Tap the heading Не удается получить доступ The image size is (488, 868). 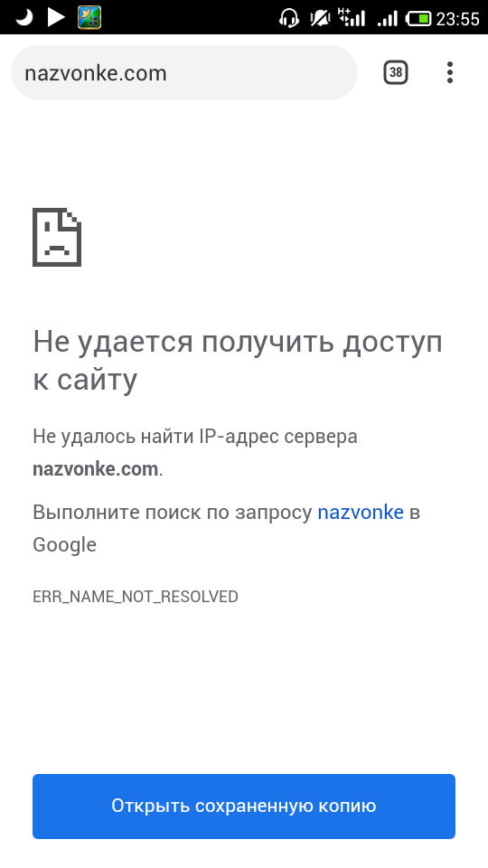(x=238, y=342)
